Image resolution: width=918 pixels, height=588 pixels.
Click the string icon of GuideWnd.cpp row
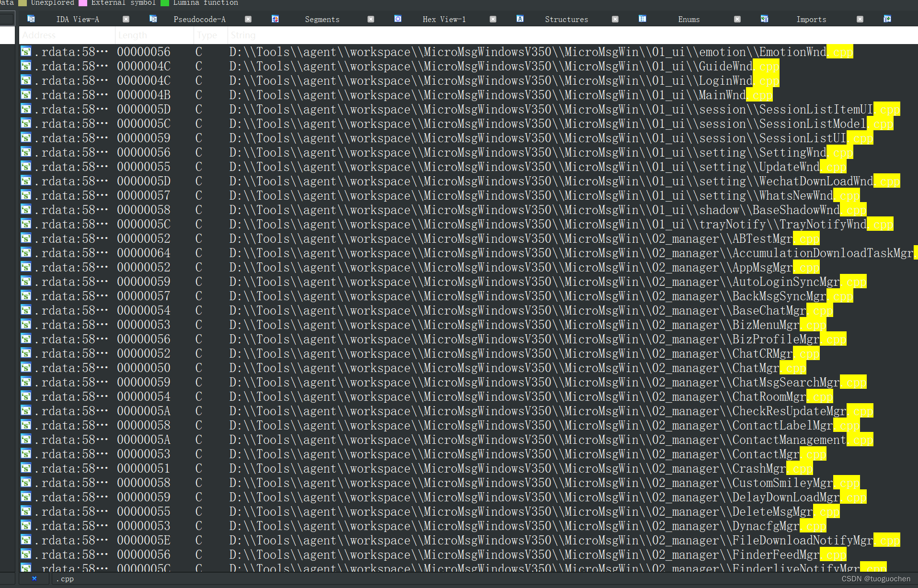click(26, 66)
